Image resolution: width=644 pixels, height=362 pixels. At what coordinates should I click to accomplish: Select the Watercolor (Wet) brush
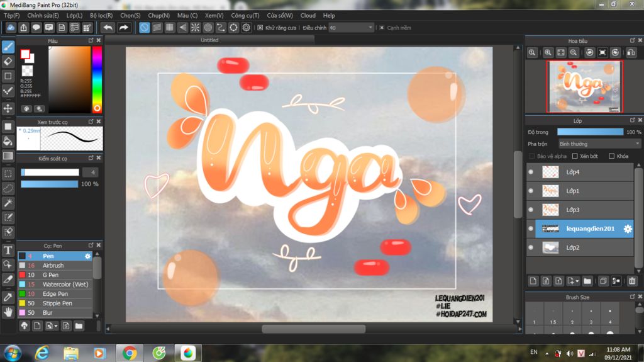pyautogui.click(x=55, y=285)
